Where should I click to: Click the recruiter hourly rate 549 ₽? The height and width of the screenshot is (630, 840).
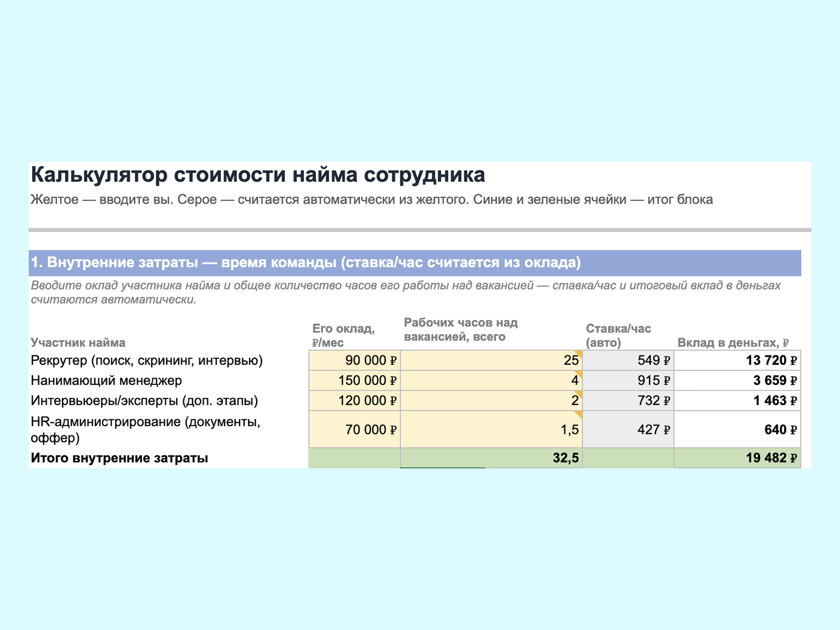click(629, 360)
